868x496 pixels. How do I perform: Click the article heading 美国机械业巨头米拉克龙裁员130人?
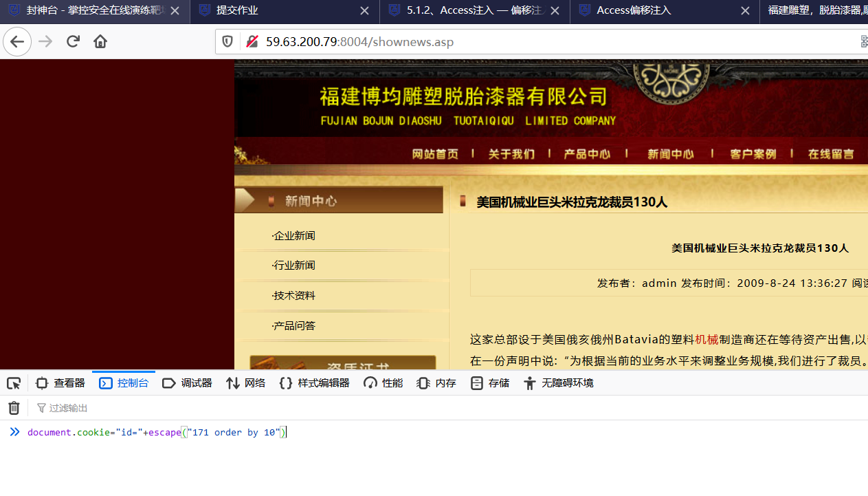coord(572,202)
